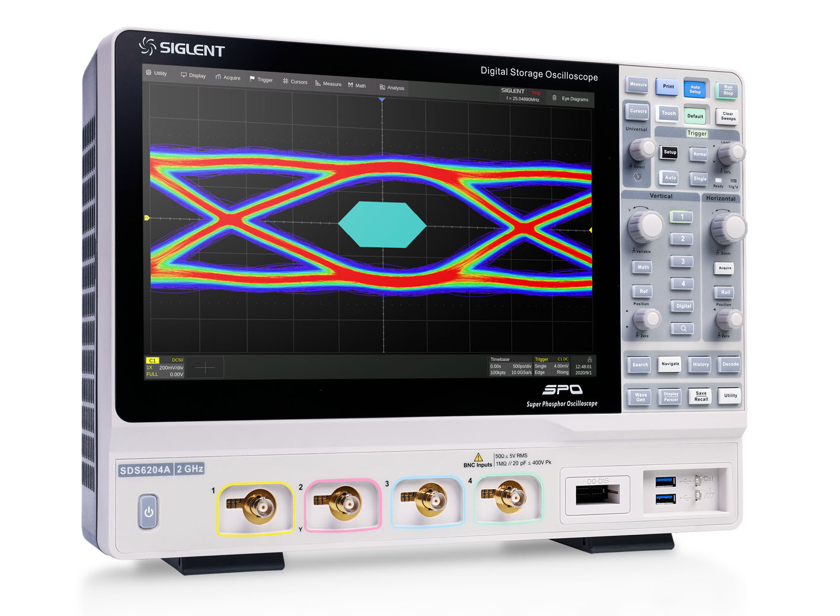840x616 pixels.
Task: Open the on-screen Math menu
Action: pos(357,85)
